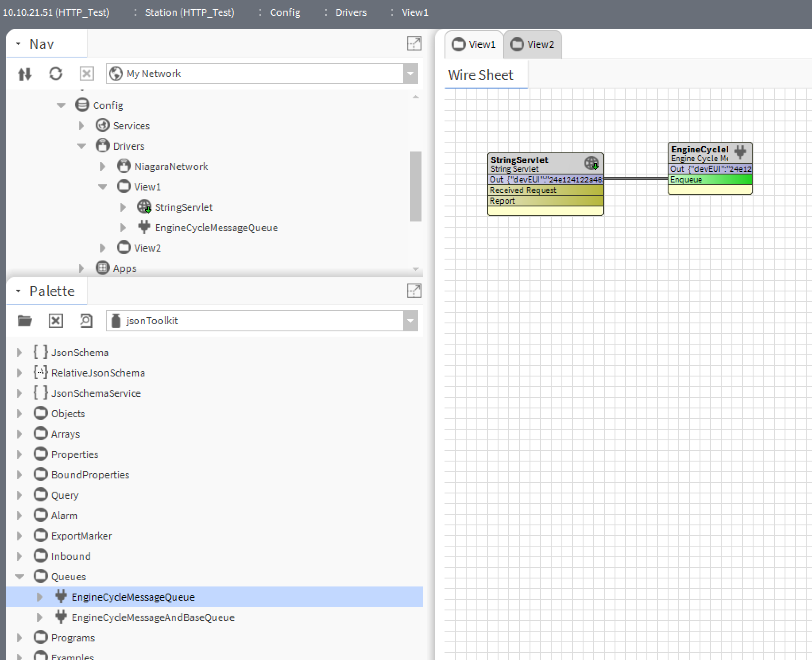Maximize the Nav side bar
This screenshot has height=660, width=812.
pyautogui.click(x=414, y=43)
